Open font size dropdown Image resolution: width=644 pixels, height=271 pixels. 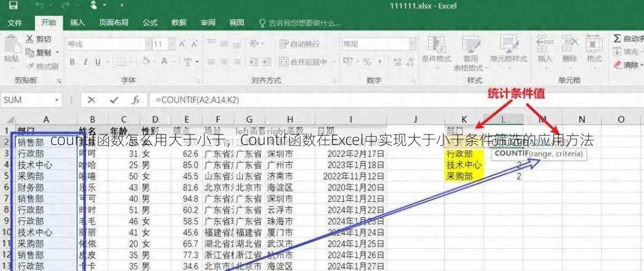[x=171, y=44]
